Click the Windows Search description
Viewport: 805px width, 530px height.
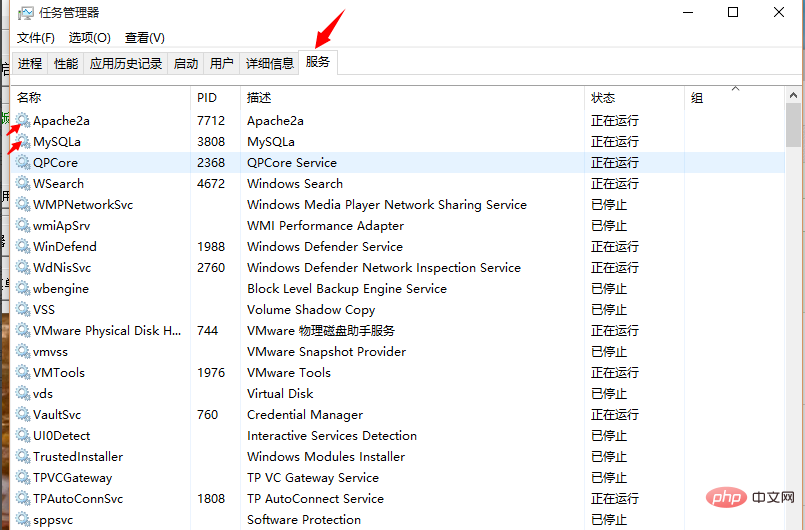tap(295, 184)
